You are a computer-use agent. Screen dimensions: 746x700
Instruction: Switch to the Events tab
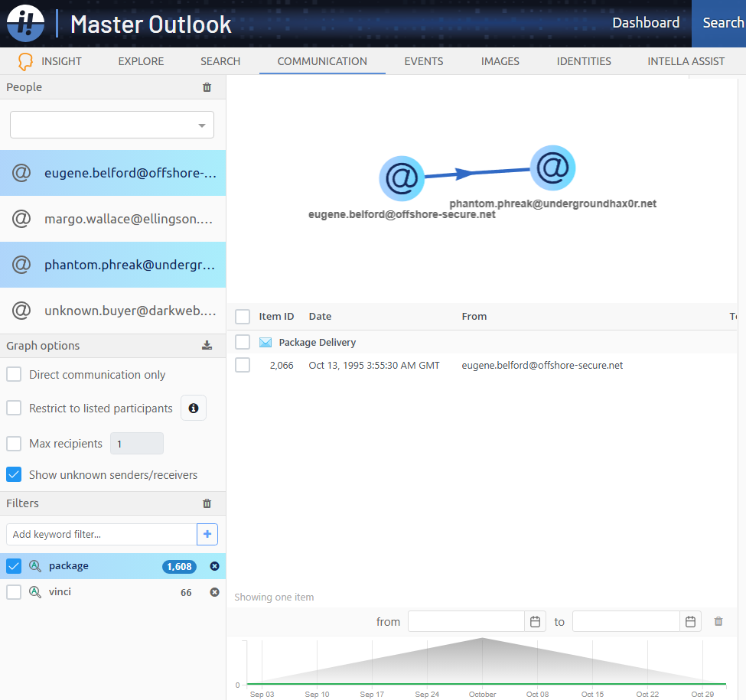(424, 61)
